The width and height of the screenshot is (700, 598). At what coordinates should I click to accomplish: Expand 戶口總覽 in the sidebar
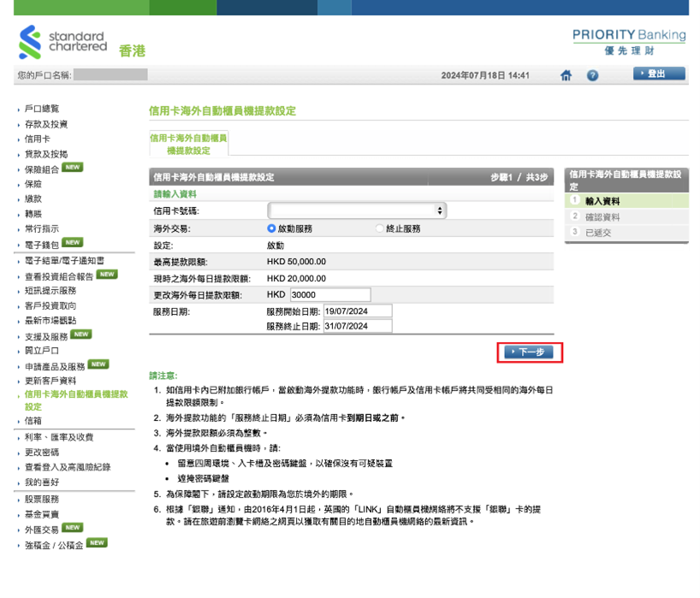click(x=42, y=109)
